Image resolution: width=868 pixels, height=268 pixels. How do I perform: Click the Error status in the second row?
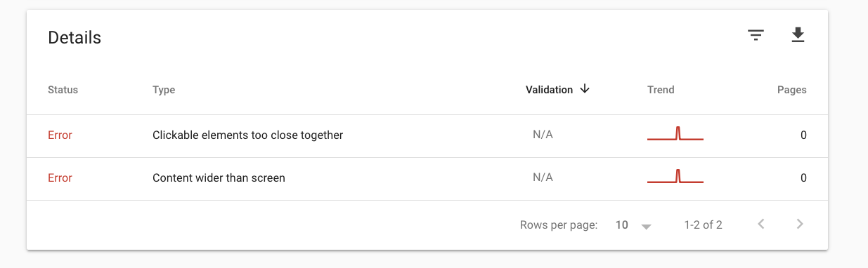tap(60, 177)
